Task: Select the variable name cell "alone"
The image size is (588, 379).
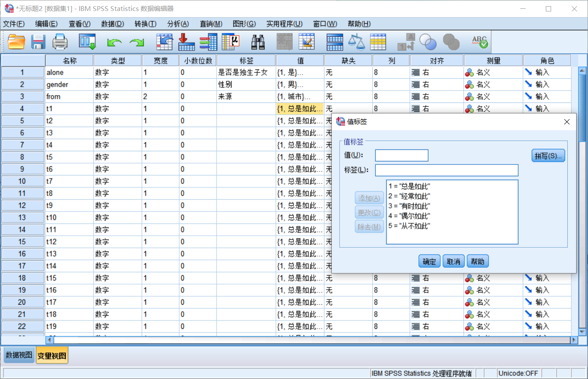Action: coord(69,73)
